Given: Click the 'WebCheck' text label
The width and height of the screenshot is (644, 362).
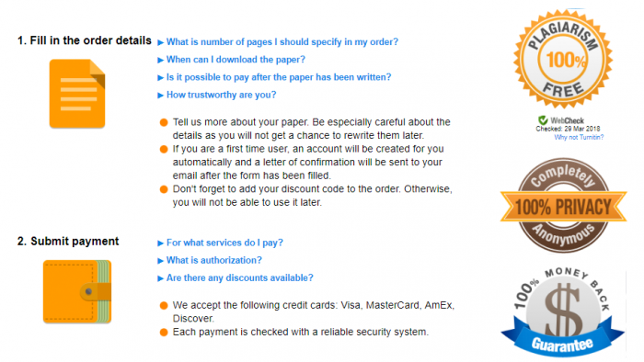Looking at the screenshot, I should 568,120.
